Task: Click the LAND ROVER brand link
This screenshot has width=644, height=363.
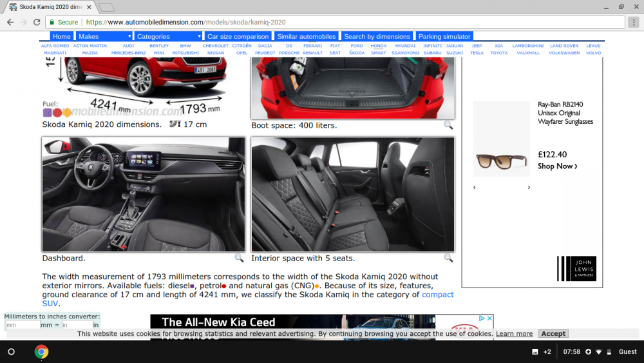Action: [564, 46]
